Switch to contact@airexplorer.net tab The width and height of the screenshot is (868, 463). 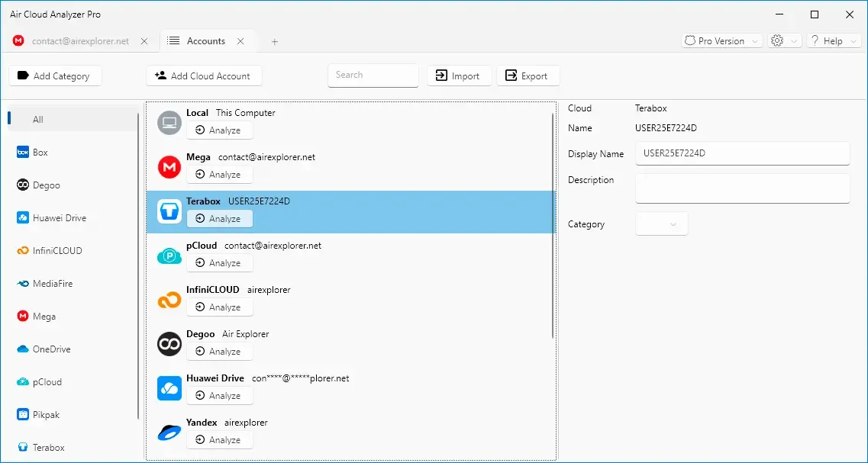pos(80,41)
